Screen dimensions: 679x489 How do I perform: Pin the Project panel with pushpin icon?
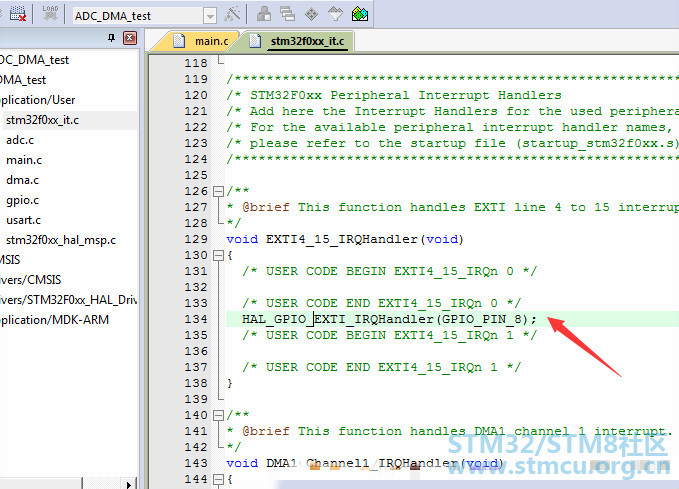111,38
